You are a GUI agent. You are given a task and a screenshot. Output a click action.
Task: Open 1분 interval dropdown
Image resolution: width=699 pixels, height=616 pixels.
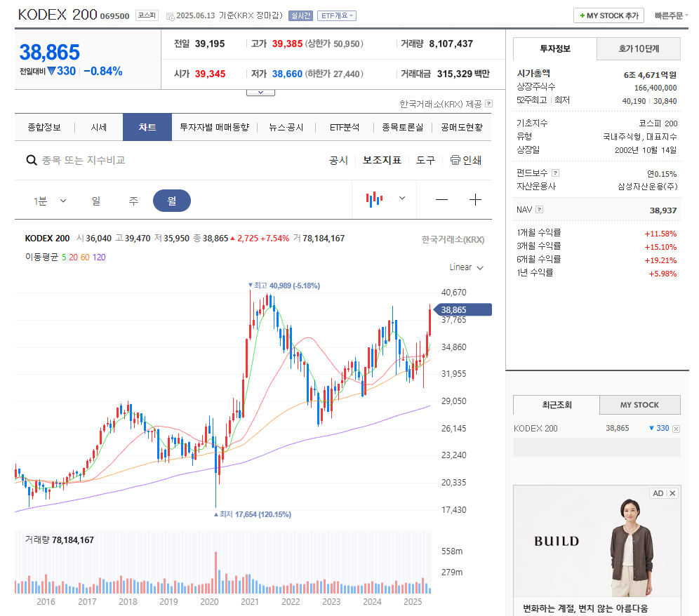point(50,201)
